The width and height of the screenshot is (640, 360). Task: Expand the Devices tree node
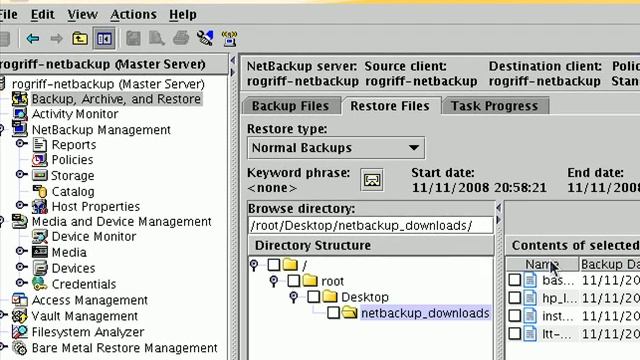[x=21, y=267]
